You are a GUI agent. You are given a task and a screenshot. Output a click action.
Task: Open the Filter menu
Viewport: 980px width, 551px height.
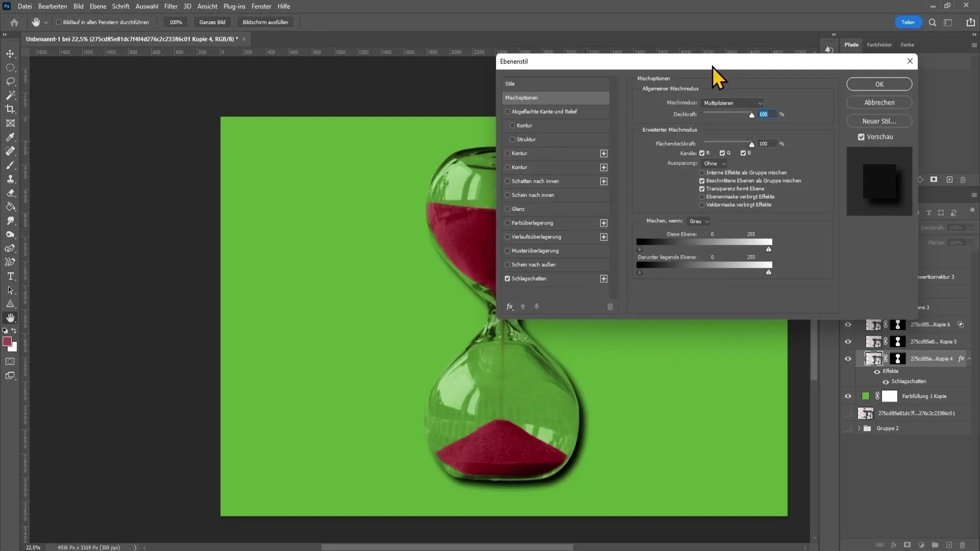[171, 6]
